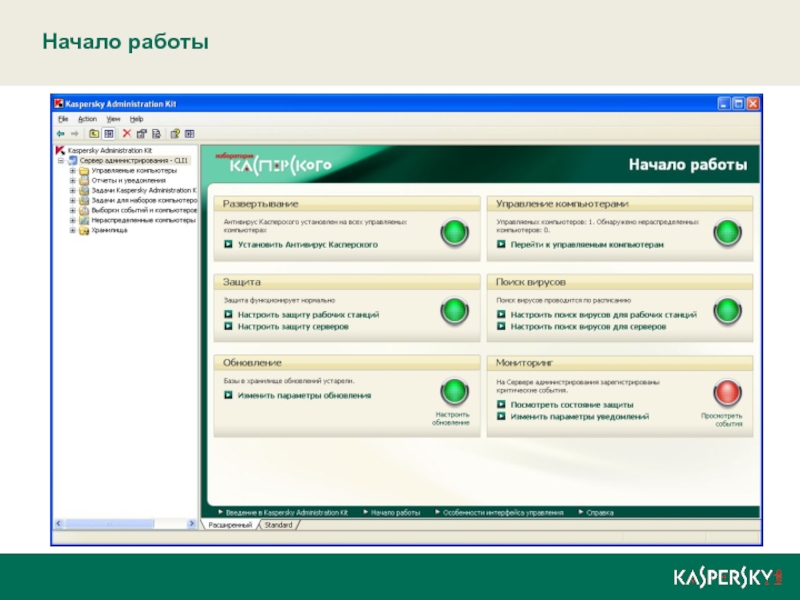Click the red X delete toolbar icon
Image resolution: width=800 pixels, height=600 pixels.
click(126, 133)
